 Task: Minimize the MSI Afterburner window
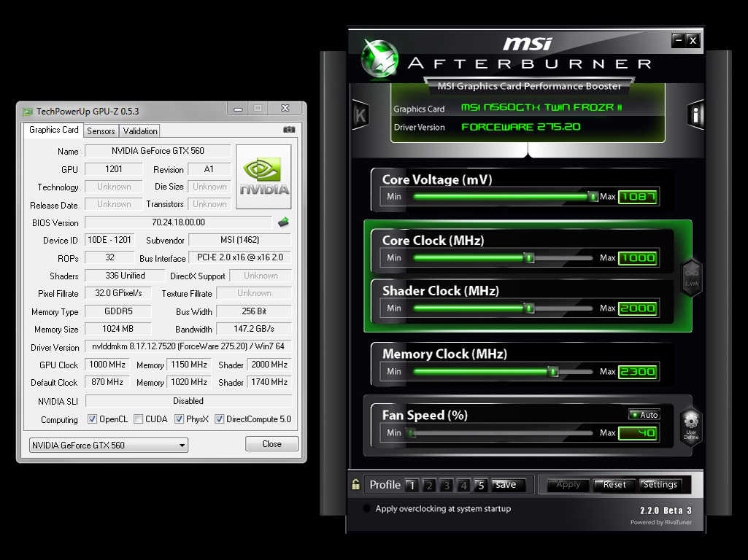point(679,41)
